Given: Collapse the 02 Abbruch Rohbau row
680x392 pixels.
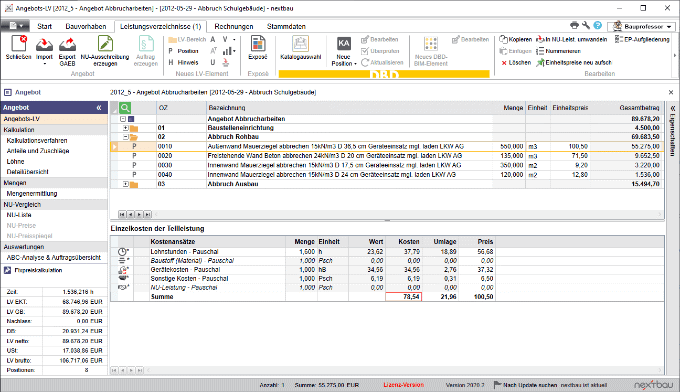Looking at the screenshot, I should [126, 137].
